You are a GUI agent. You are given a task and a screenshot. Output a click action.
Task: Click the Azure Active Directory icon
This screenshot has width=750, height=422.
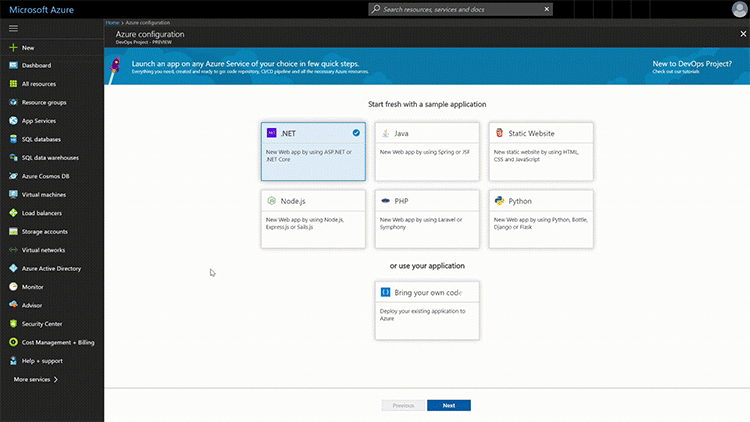tap(13, 268)
